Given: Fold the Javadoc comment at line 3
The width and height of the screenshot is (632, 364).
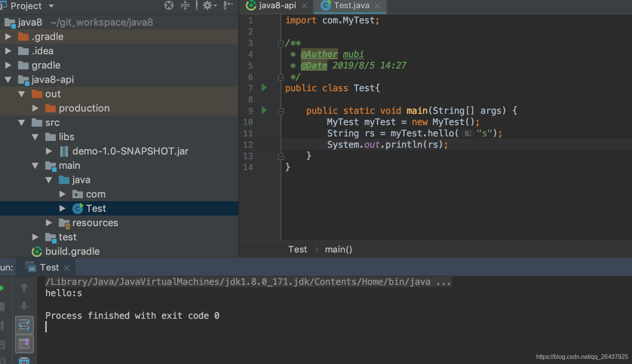Looking at the screenshot, I should 281,44.
